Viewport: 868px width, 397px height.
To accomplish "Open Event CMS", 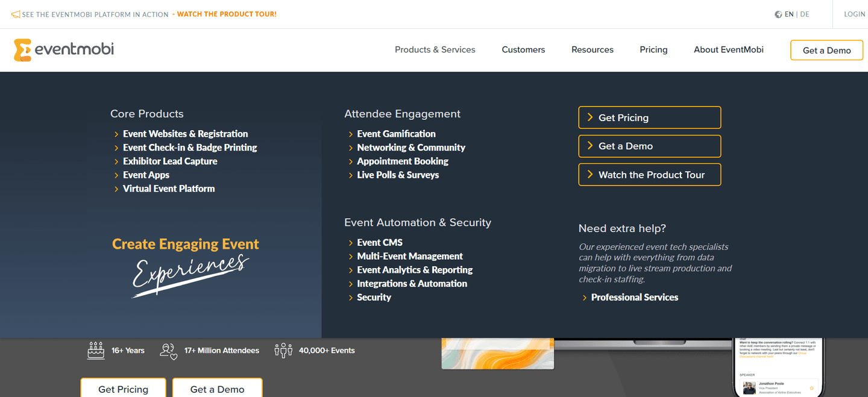I will click(380, 243).
